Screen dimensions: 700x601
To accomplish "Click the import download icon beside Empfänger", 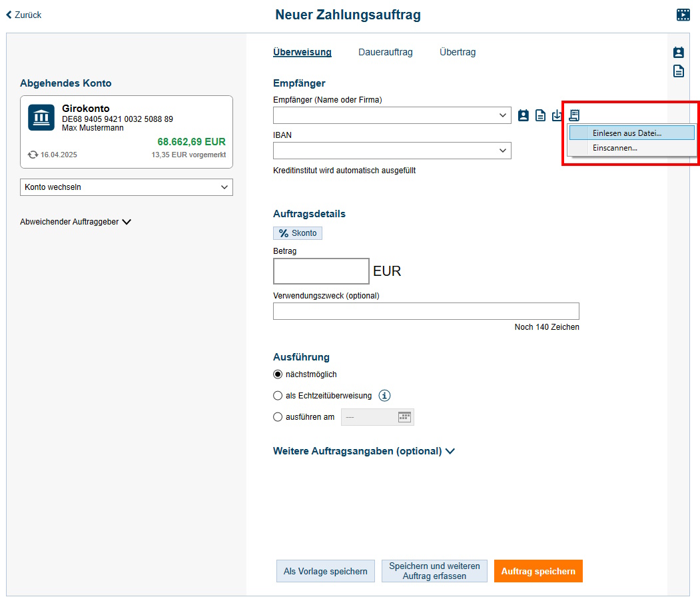I will pos(557,115).
